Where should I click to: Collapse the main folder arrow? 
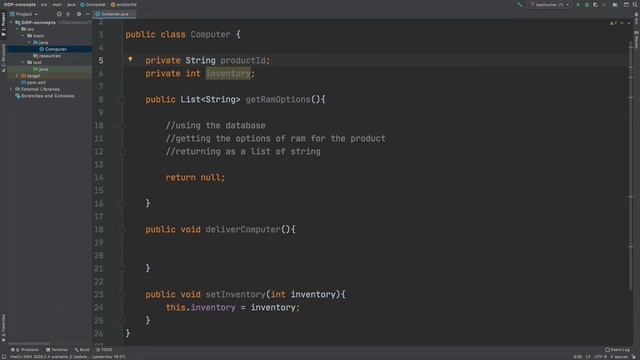pos(23,36)
